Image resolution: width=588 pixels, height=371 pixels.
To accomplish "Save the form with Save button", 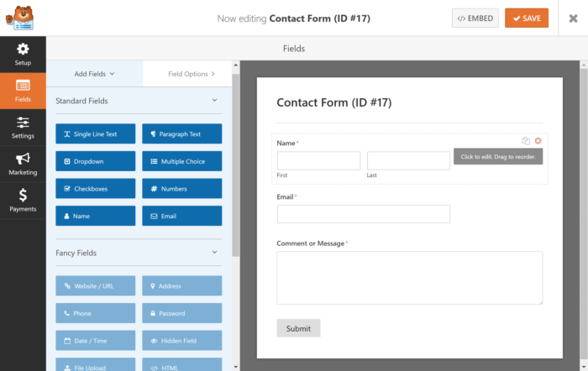I will (x=527, y=18).
